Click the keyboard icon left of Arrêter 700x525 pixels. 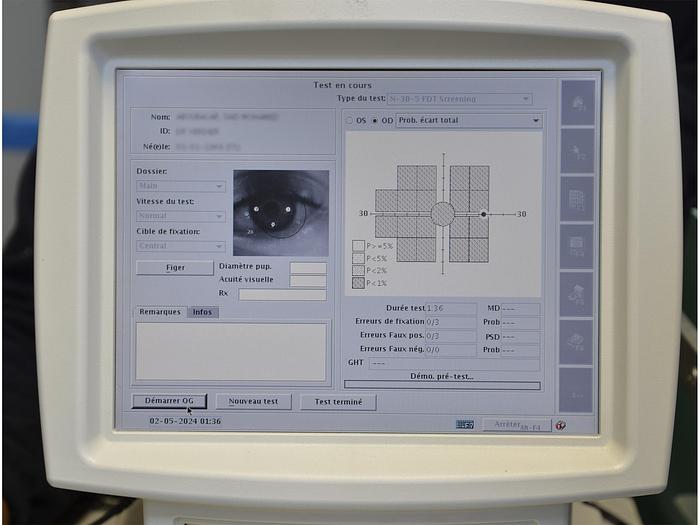point(465,424)
